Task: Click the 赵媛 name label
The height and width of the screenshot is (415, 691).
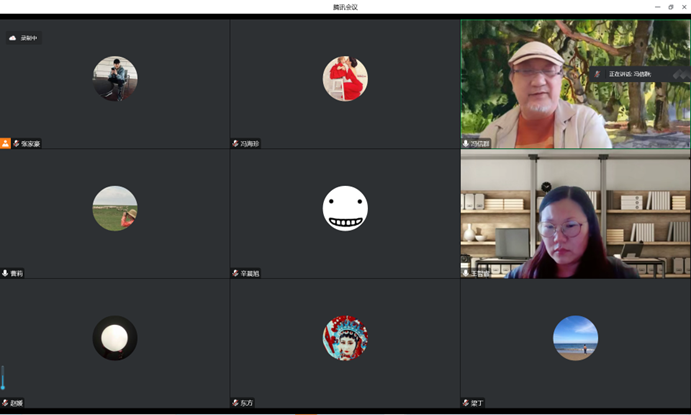Action: click(x=16, y=403)
